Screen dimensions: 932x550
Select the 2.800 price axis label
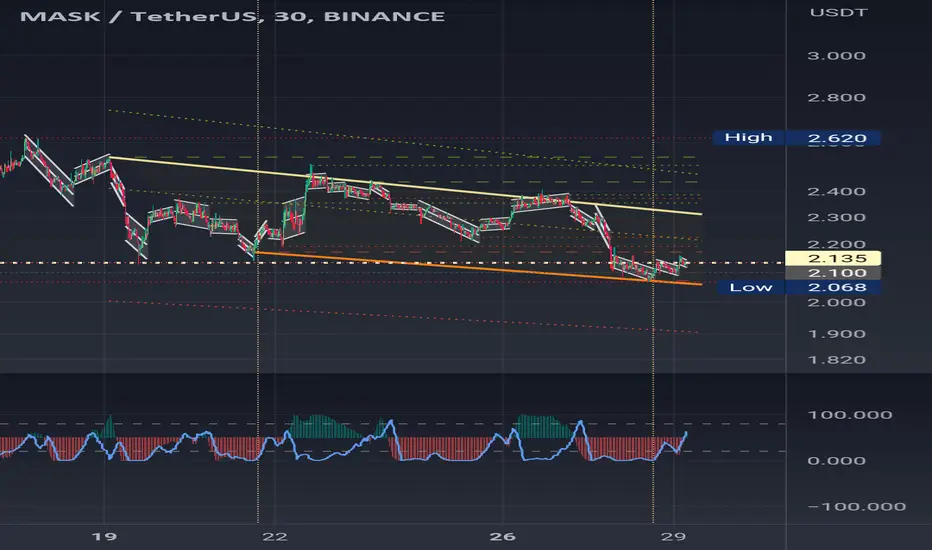(836, 98)
